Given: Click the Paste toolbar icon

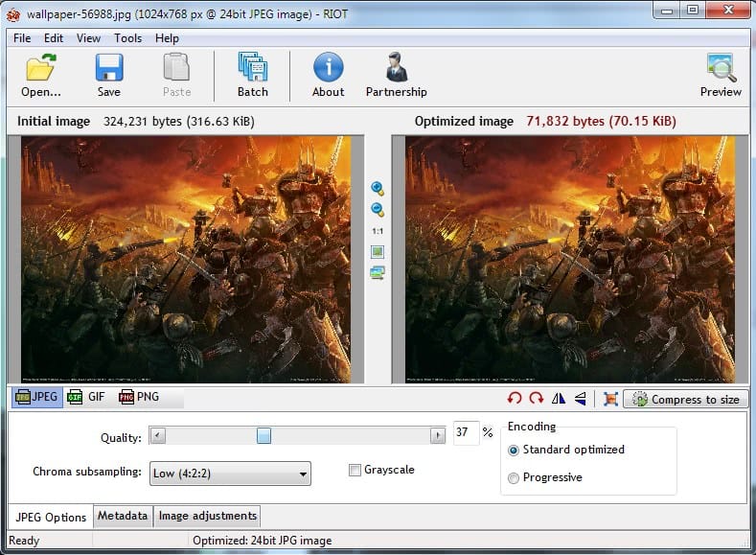Looking at the screenshot, I should tap(176, 75).
